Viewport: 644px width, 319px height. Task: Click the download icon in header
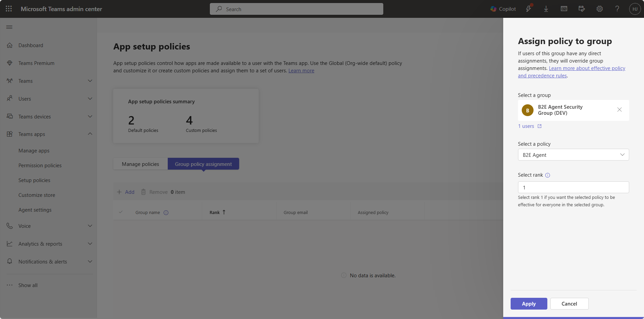click(546, 9)
